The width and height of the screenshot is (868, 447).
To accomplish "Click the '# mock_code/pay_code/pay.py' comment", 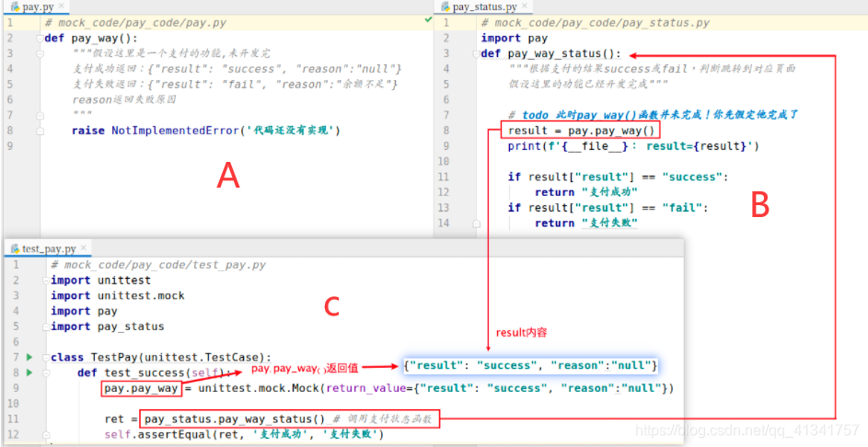I will (135, 23).
